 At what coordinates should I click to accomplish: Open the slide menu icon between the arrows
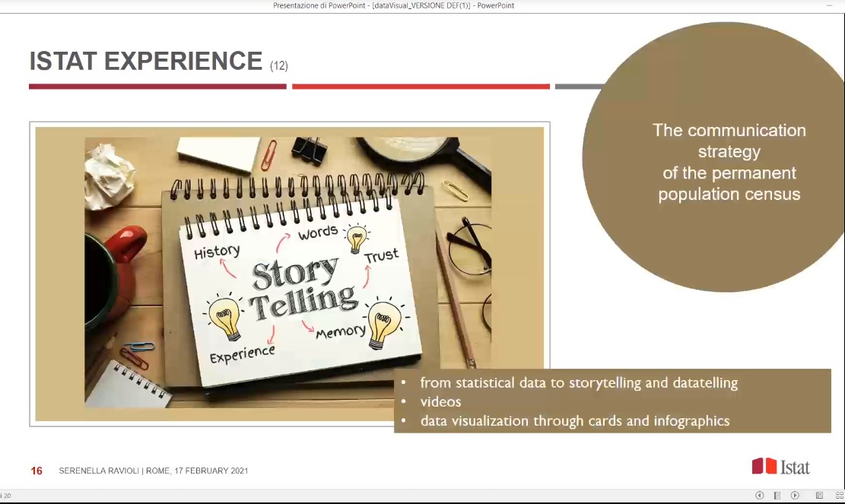pyautogui.click(x=777, y=496)
